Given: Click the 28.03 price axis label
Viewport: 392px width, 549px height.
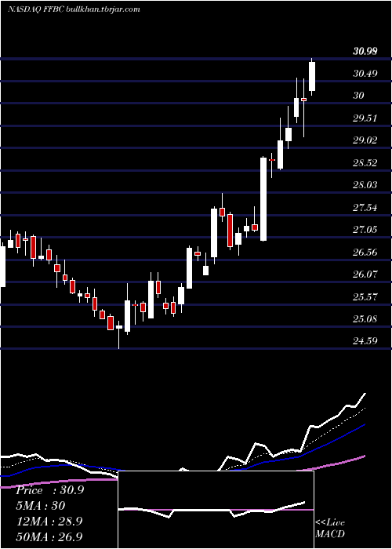Looking at the screenshot, I should point(365,185).
